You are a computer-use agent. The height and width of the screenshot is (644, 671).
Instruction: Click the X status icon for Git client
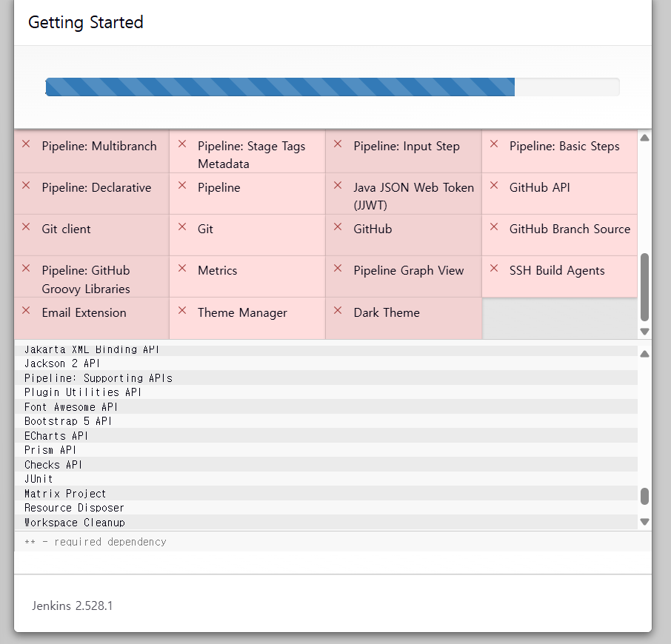pyautogui.click(x=26, y=227)
